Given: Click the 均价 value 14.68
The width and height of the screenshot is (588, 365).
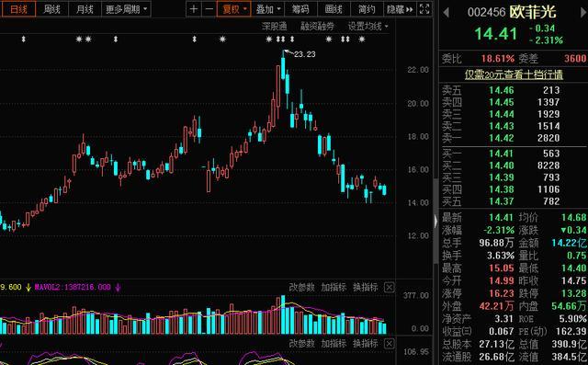Looking at the screenshot, I should coord(573,217).
